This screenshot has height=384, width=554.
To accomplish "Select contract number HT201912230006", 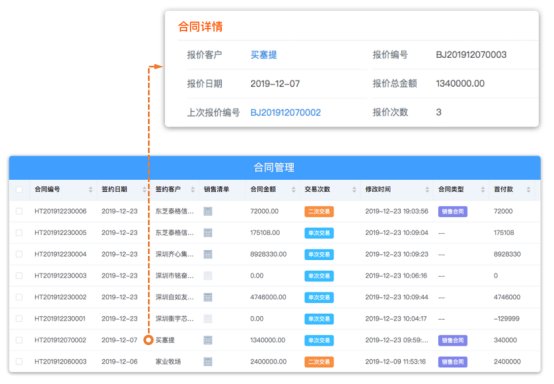I will tap(60, 211).
